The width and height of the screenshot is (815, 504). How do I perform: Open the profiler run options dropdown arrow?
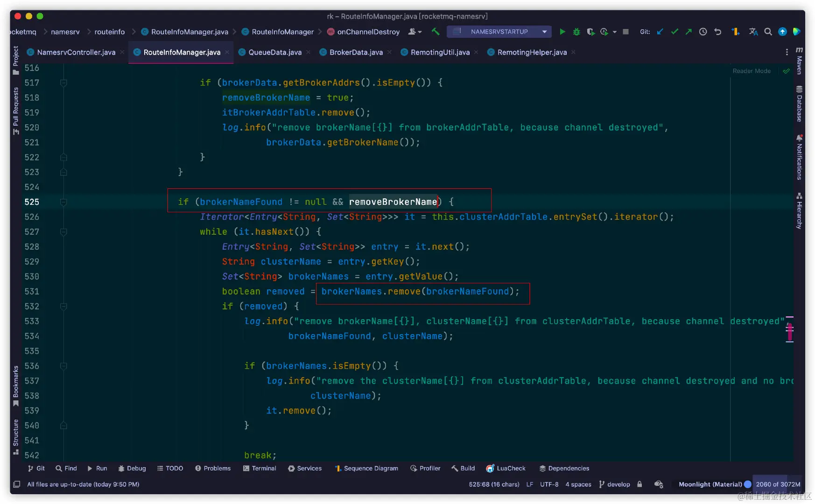click(615, 32)
